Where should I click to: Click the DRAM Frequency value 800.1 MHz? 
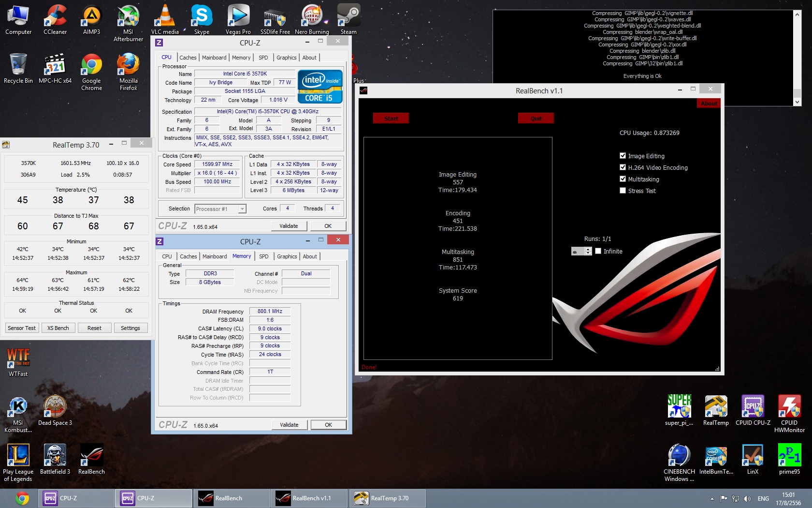[x=270, y=311]
